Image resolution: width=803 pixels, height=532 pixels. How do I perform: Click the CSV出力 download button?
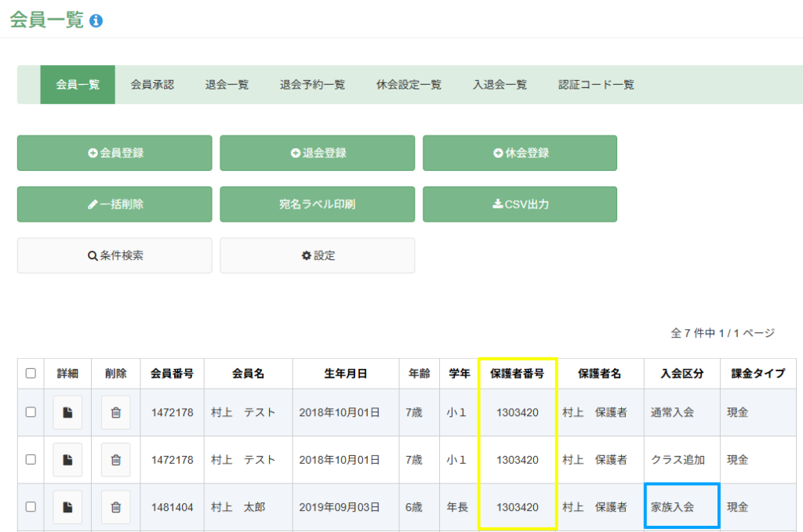(x=519, y=204)
